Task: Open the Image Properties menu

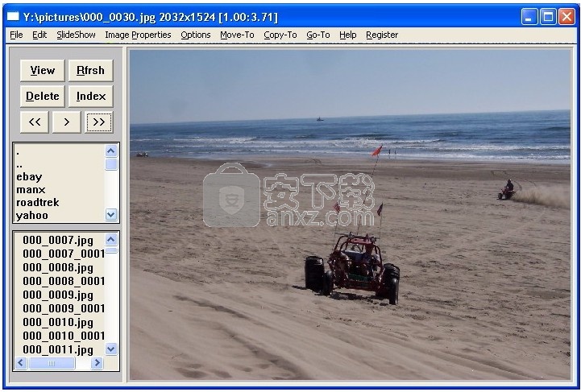Action: pos(138,35)
